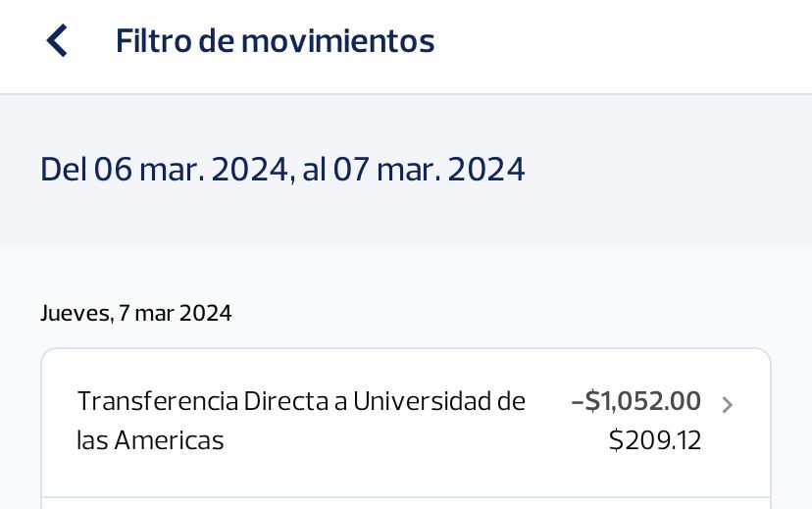812x509 pixels.
Task: Click the "Filtro de movimientos" title
Action: coord(275,41)
